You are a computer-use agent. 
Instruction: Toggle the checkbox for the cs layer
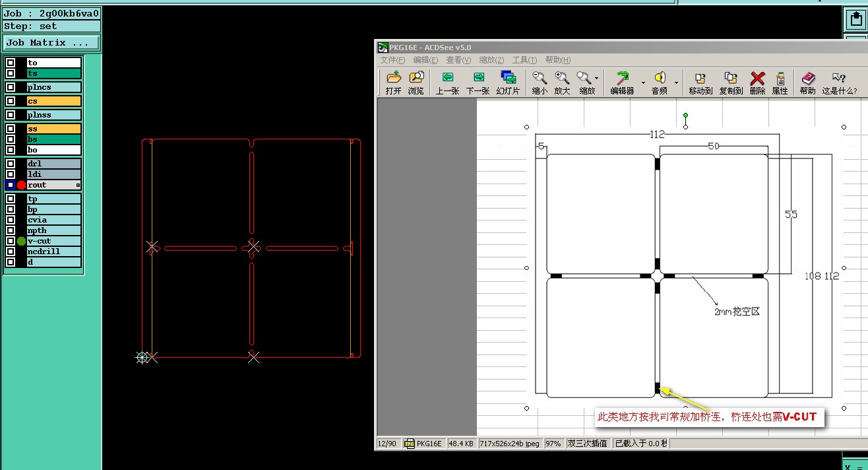tap(11, 101)
